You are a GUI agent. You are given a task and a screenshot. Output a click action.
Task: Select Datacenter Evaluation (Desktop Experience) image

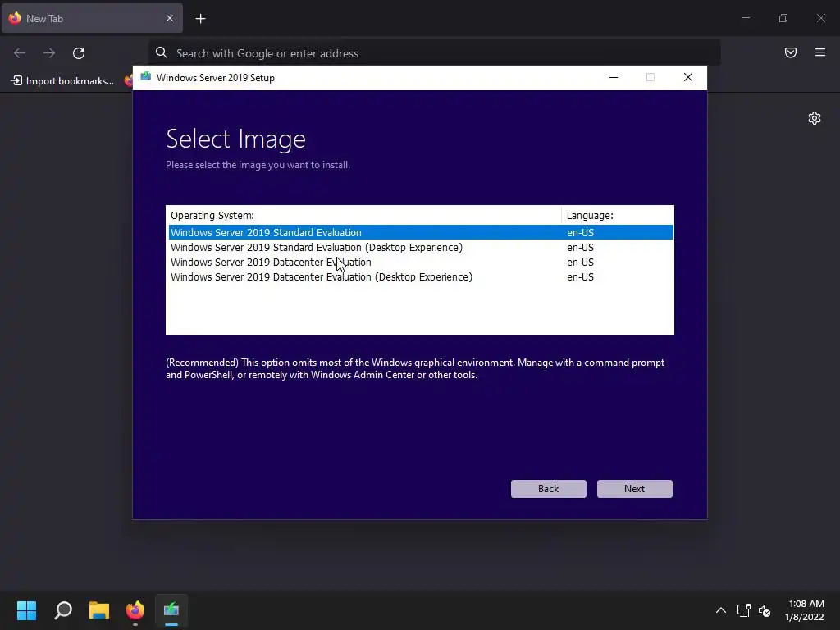[421, 277]
